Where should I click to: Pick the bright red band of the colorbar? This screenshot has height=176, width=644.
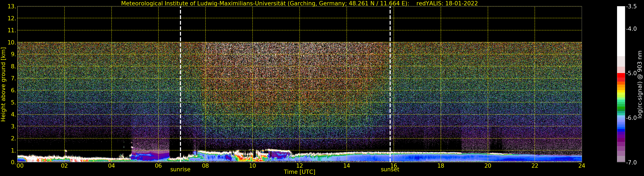pos(621,75)
